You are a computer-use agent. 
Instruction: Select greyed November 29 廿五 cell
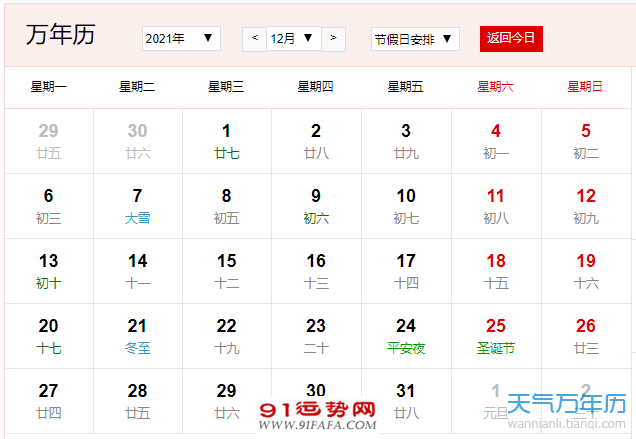pos(49,141)
